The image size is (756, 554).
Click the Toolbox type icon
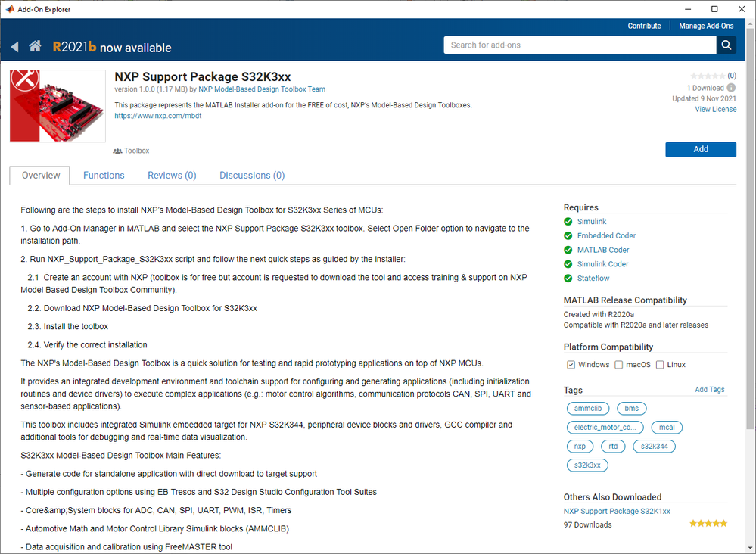click(x=117, y=151)
